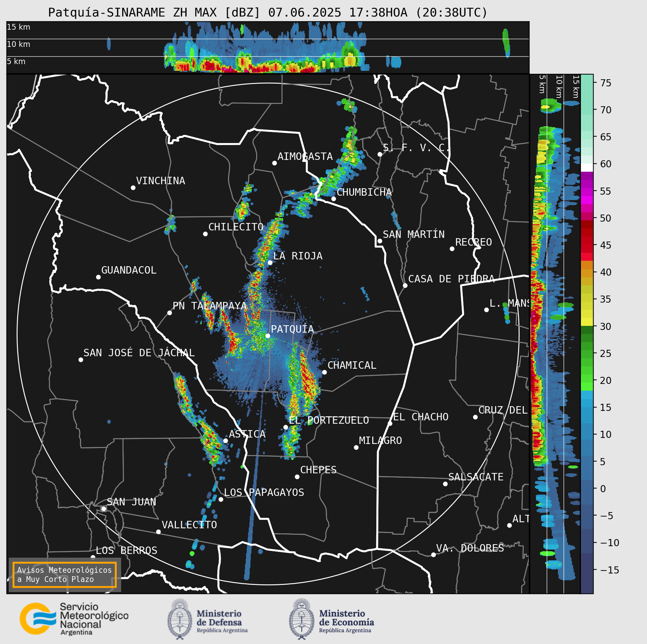Click the Chumbicha city marker dot
The image size is (647, 644).
pyautogui.click(x=333, y=199)
